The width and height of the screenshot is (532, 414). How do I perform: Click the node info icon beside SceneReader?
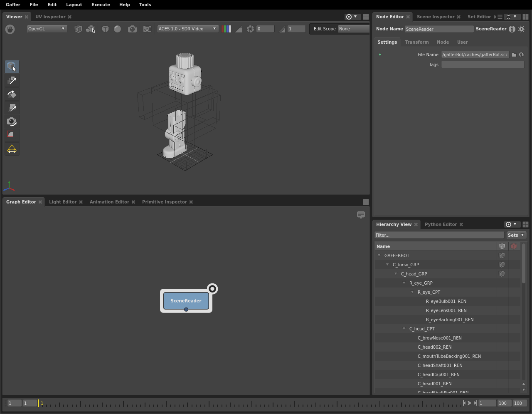click(512, 29)
